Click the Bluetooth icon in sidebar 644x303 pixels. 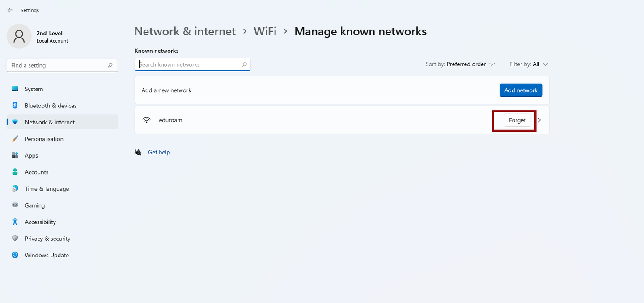15,106
